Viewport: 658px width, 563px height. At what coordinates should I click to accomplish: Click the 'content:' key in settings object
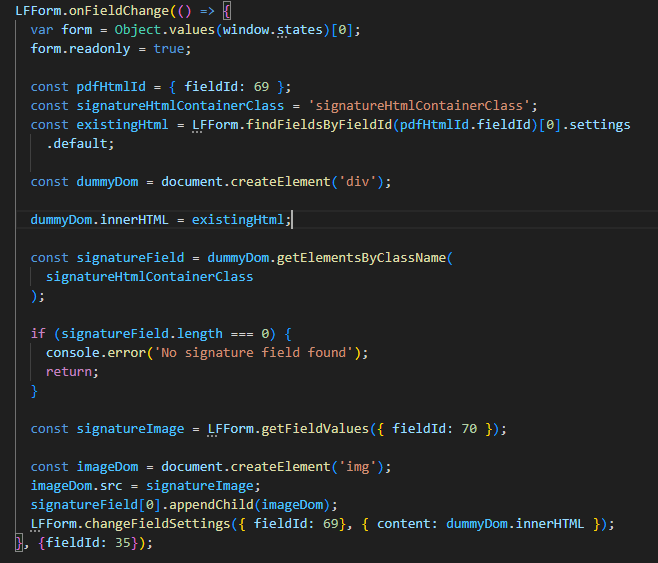click(407, 524)
